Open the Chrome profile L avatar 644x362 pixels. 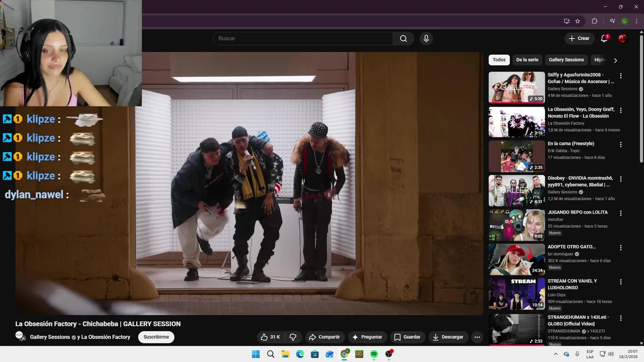(x=624, y=21)
